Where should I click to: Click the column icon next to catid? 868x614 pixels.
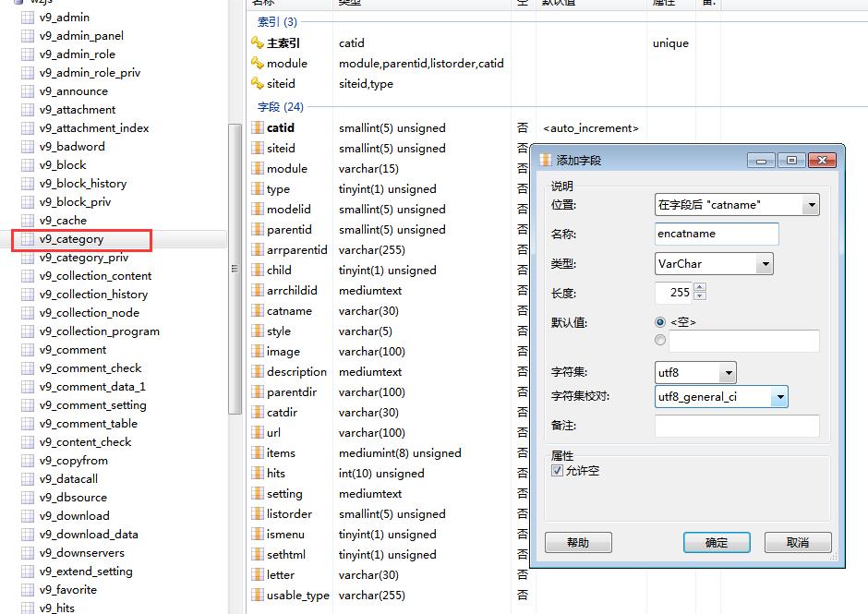(x=258, y=128)
